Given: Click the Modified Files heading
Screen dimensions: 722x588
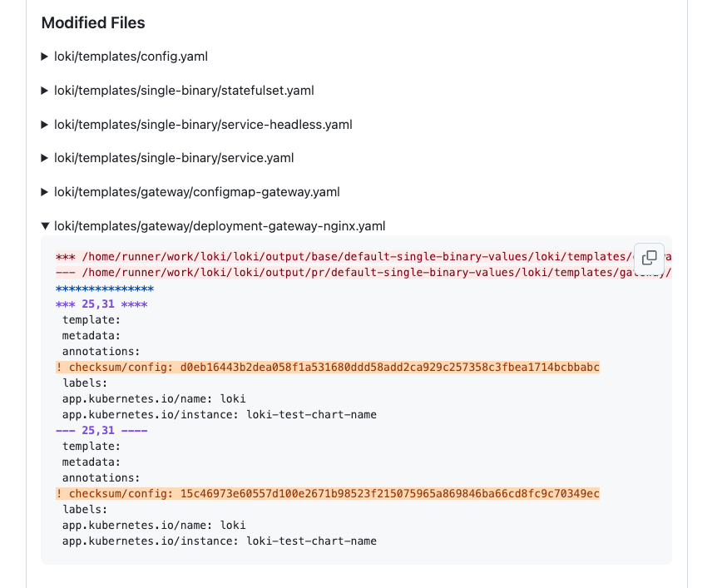Looking at the screenshot, I should [93, 23].
